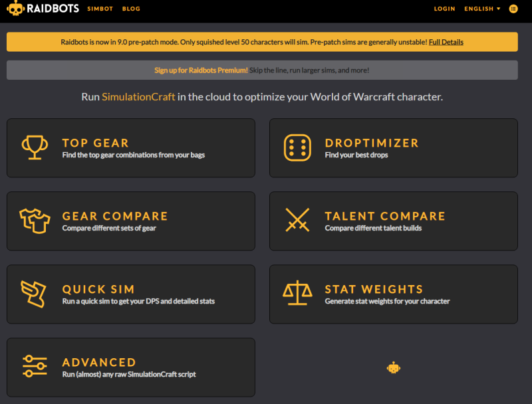Click 'Run (almost) any raw SimulationCraft script' text

pyautogui.click(x=129, y=375)
